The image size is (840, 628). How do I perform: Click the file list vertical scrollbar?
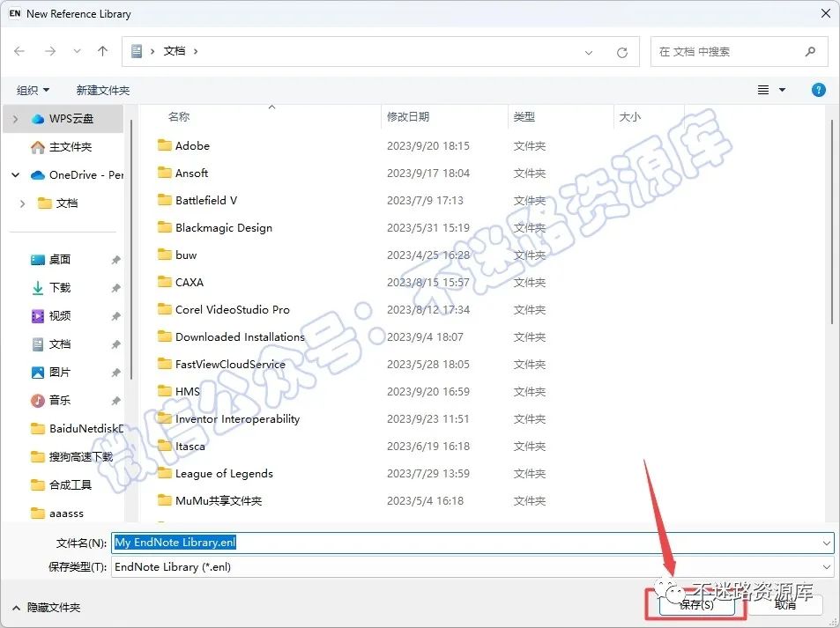(831, 222)
